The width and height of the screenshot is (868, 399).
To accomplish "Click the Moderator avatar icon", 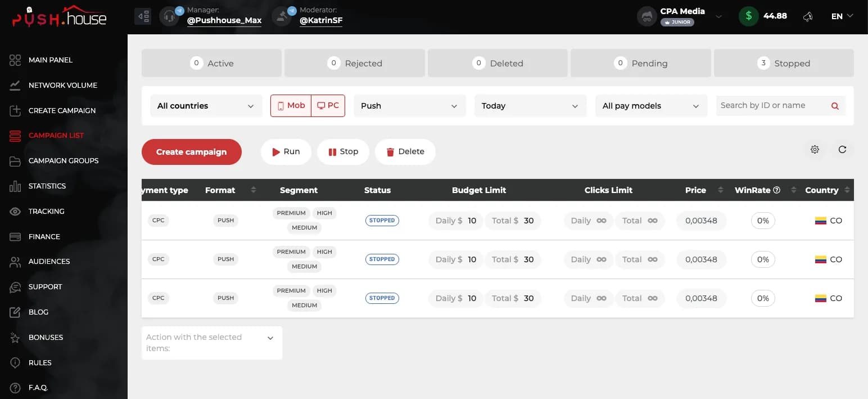I will [282, 16].
